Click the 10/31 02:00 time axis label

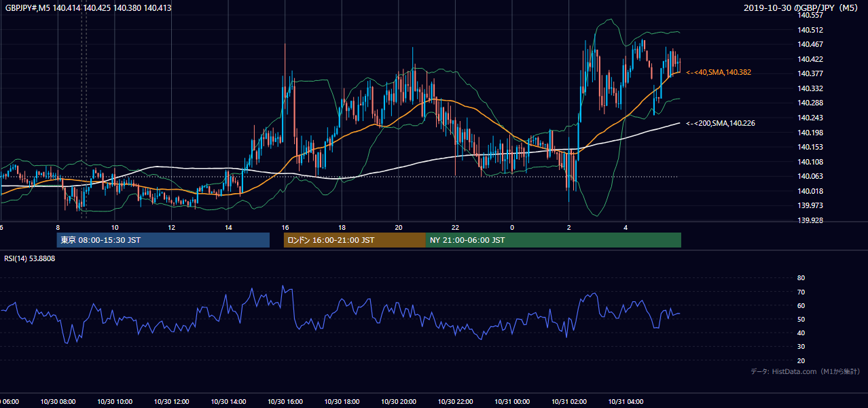click(x=568, y=402)
